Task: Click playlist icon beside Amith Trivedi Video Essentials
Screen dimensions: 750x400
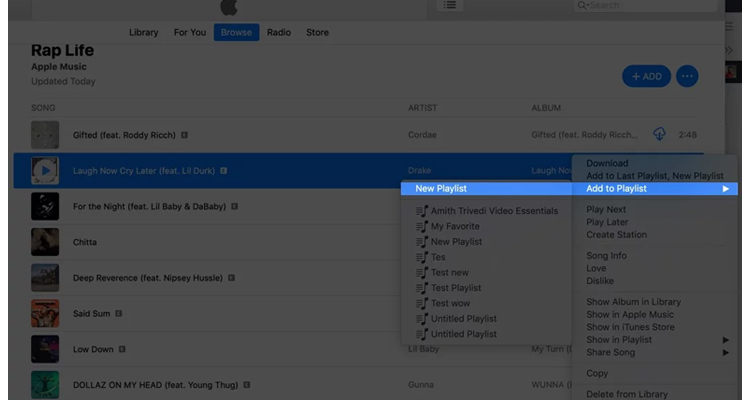Action: 422,211
